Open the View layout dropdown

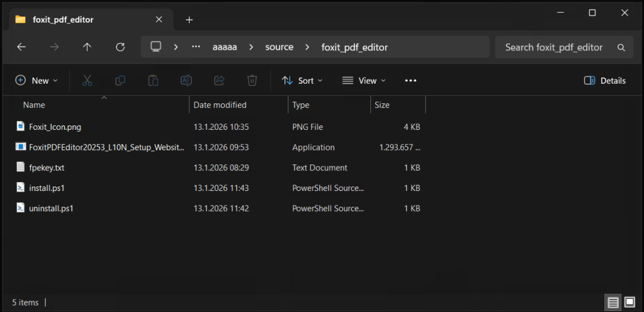364,81
